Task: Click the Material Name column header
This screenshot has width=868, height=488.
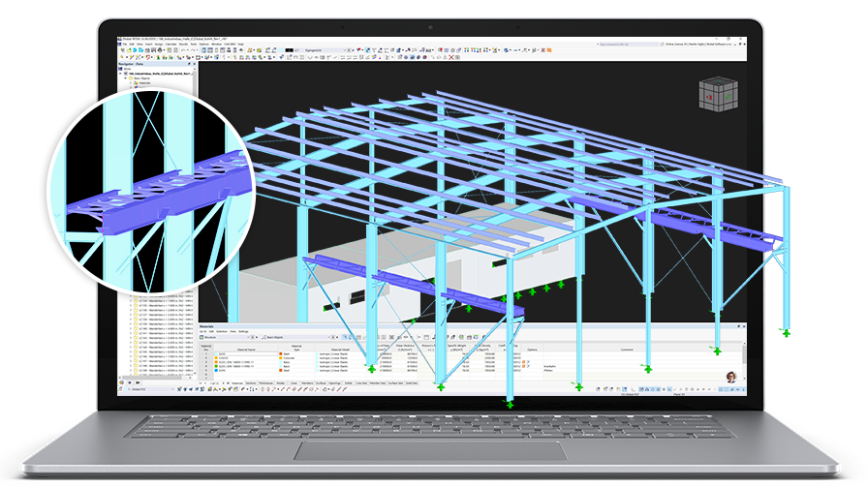Action: (x=246, y=350)
